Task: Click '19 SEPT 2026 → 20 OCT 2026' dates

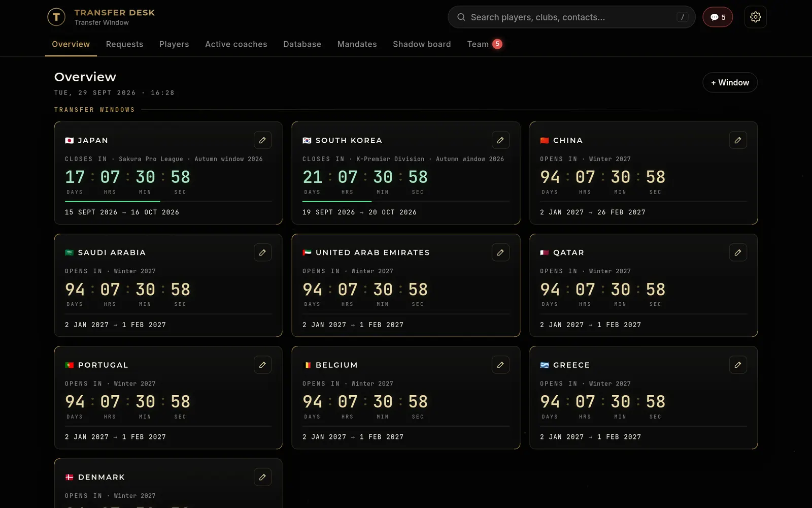Action: pyautogui.click(x=359, y=212)
